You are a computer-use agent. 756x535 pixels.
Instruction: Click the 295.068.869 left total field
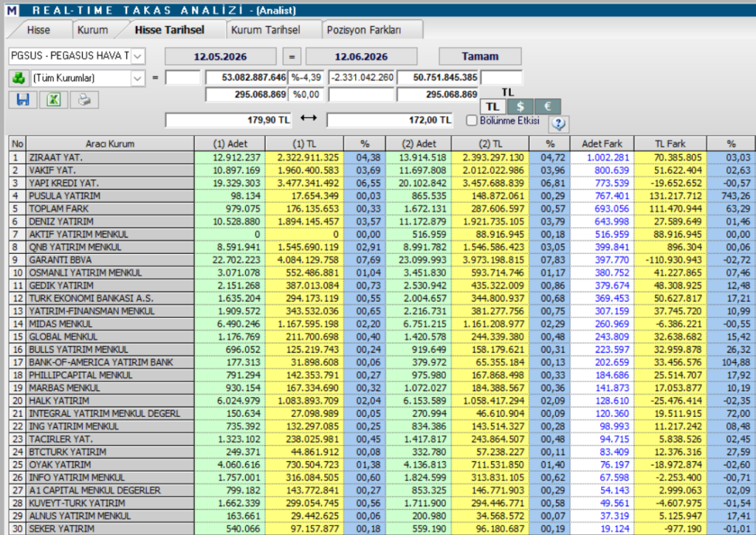click(x=247, y=94)
